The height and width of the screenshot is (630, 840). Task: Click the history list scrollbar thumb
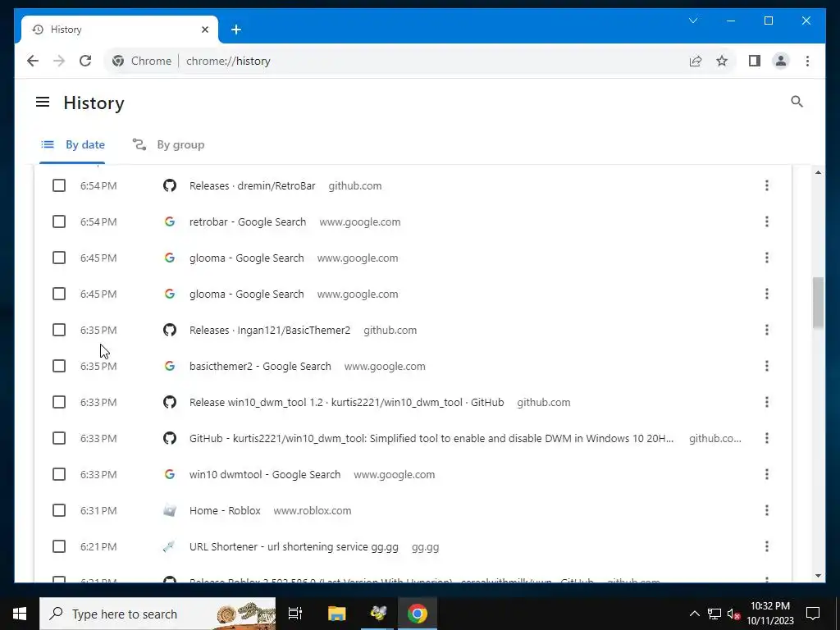[x=818, y=303]
